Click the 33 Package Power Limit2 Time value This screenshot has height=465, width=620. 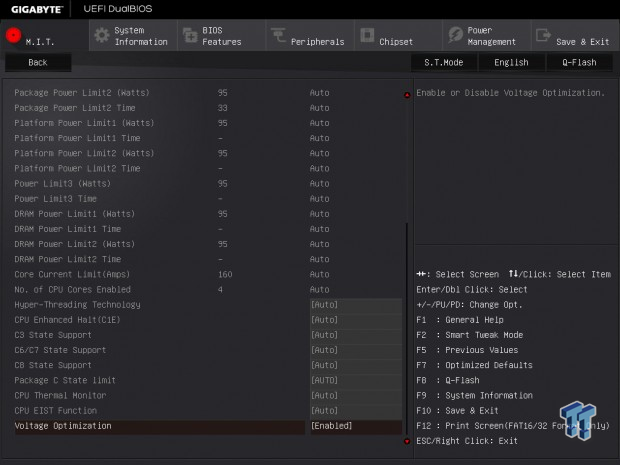pos(223,108)
